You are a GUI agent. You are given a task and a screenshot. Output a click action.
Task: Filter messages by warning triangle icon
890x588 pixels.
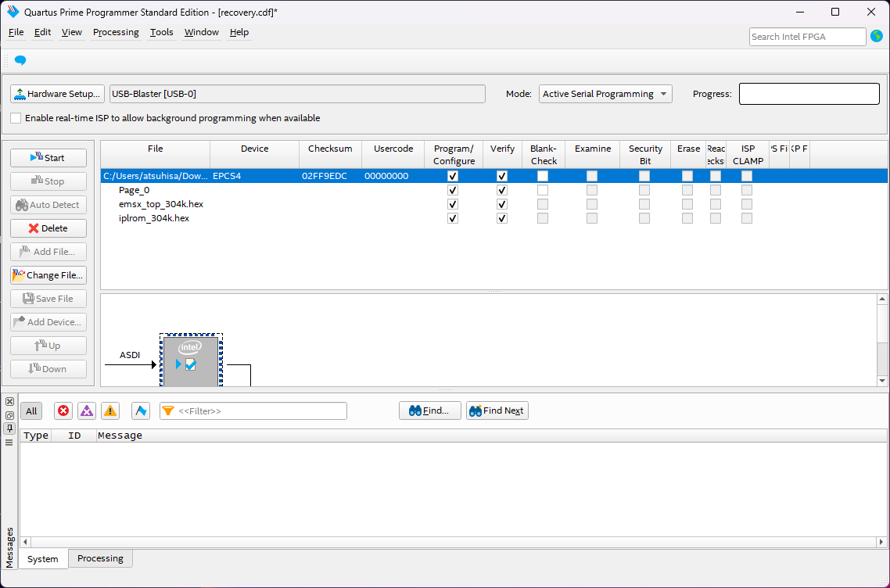(110, 411)
